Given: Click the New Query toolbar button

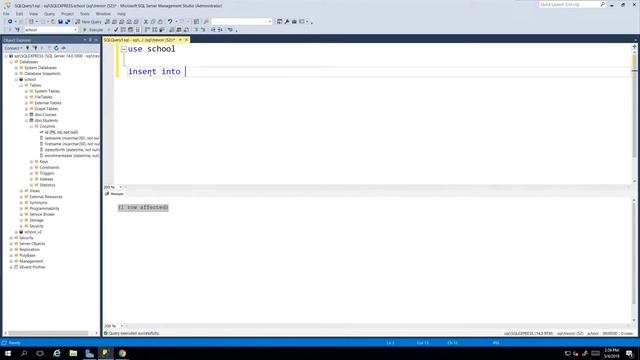Looking at the screenshot, I should tap(88, 22).
